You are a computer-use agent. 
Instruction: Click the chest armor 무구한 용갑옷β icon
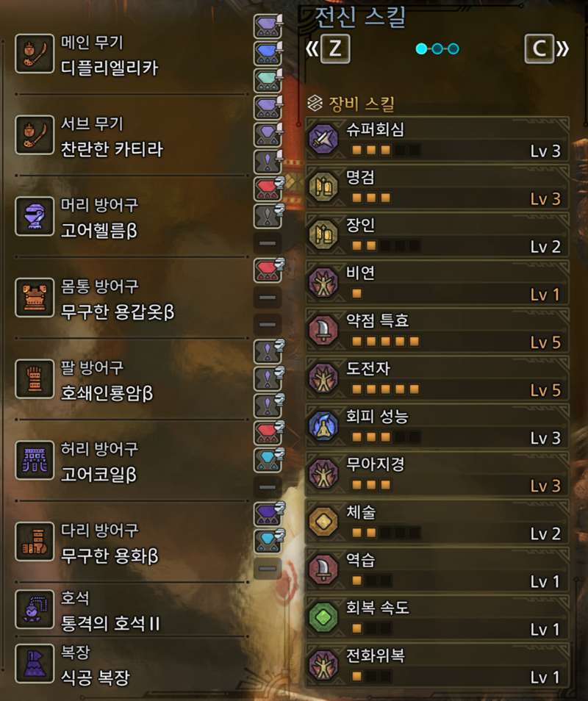pyautogui.click(x=35, y=298)
